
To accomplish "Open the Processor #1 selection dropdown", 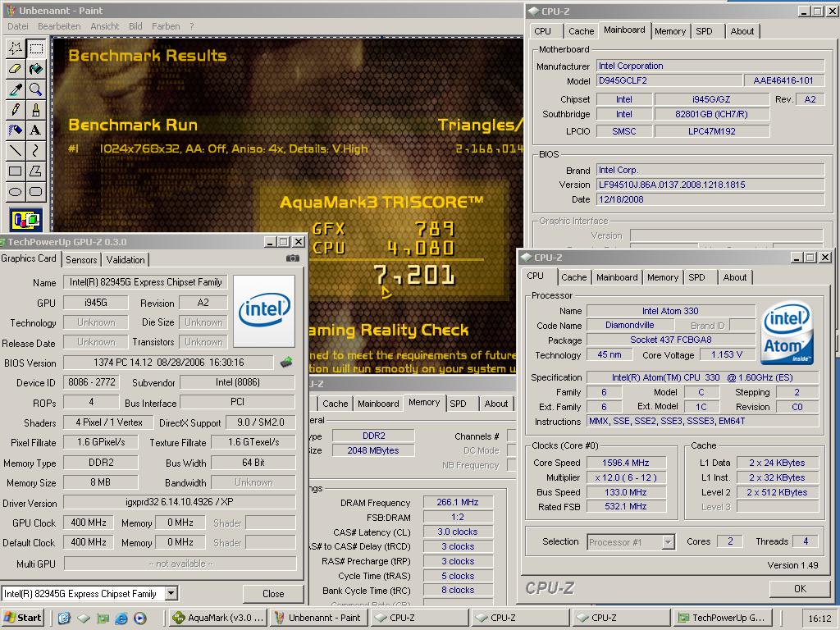I will click(x=668, y=542).
